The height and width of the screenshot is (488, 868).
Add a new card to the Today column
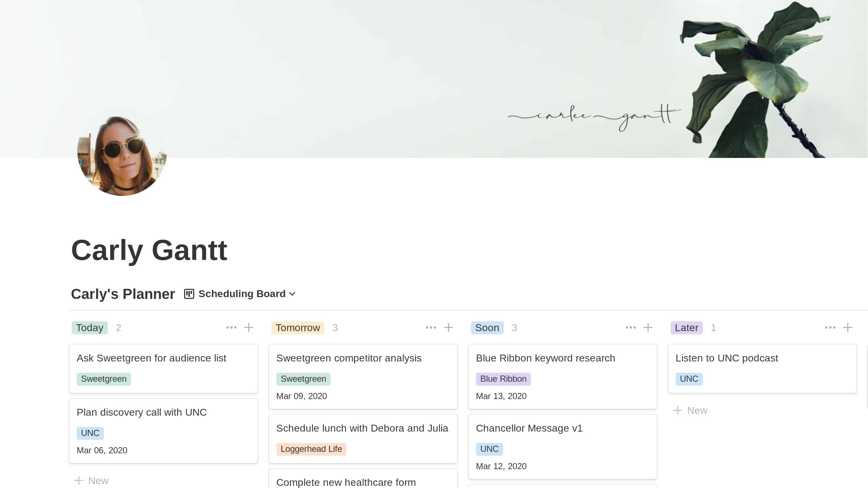tap(249, 327)
